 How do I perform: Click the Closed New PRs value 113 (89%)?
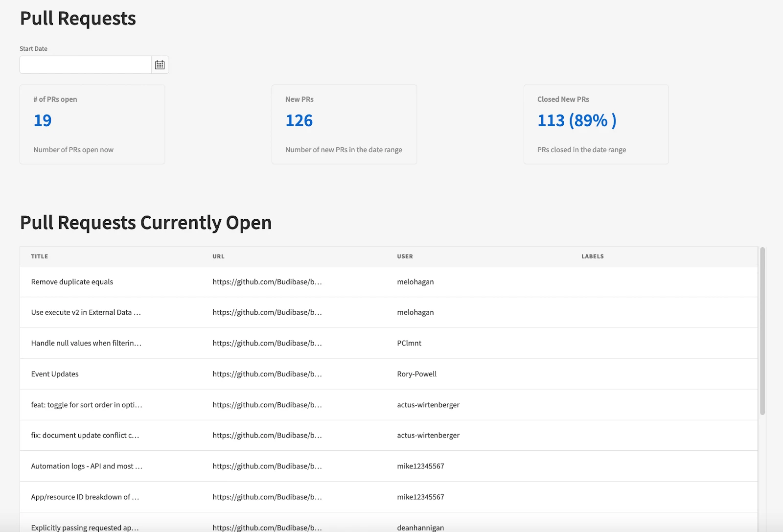[x=577, y=120]
